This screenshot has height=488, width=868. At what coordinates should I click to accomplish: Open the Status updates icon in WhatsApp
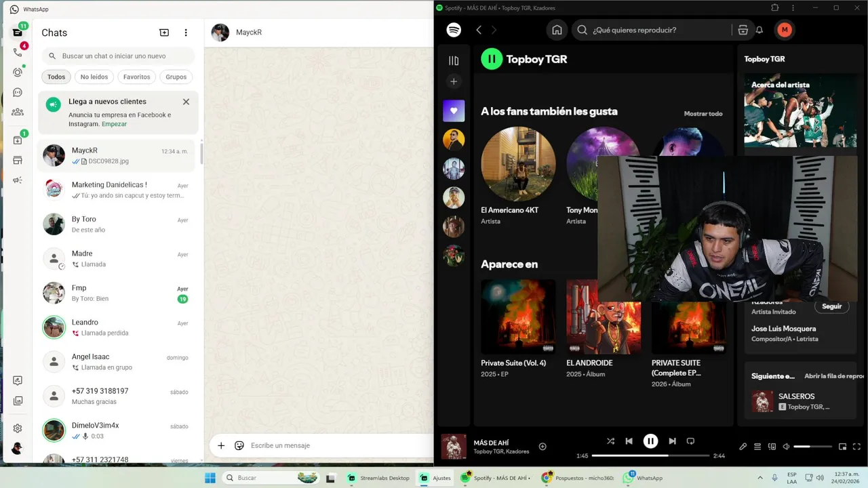[x=18, y=72]
